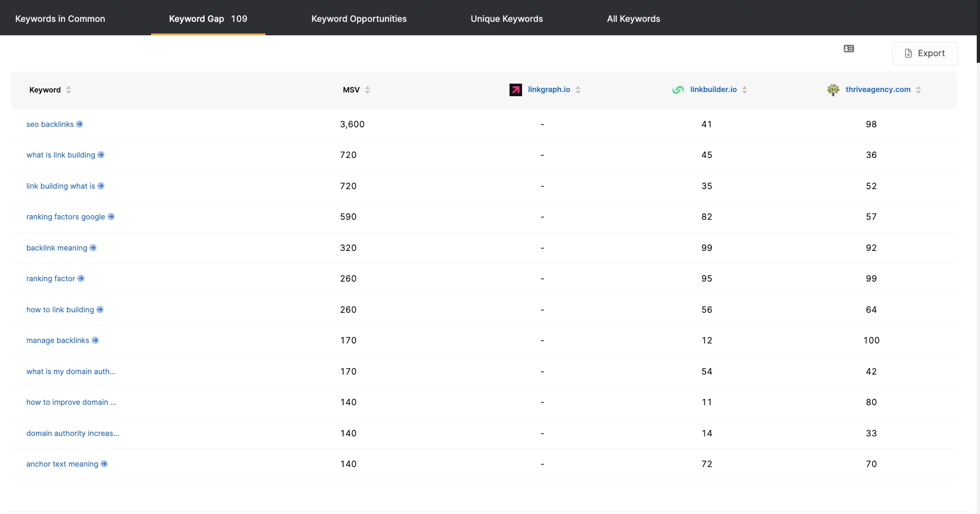Click the Export button

click(x=926, y=53)
